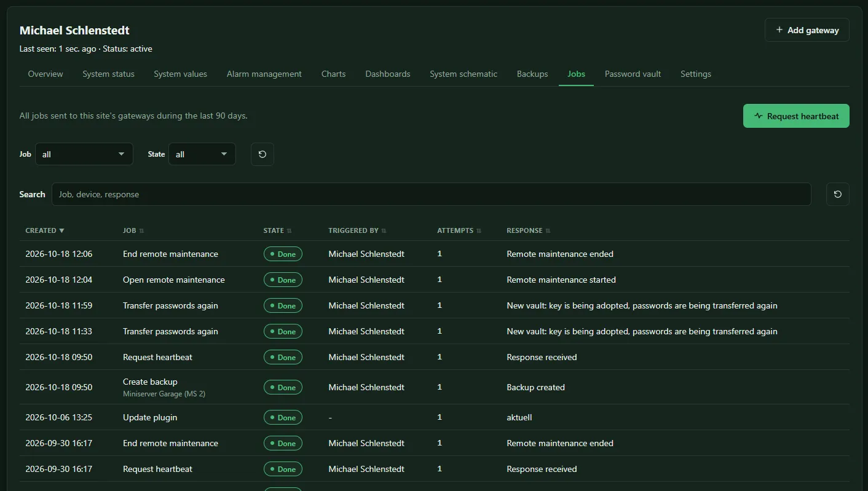Click the 'Last seen: 1 sec. ago' status line
The width and height of the screenshot is (868, 491).
[86, 49]
